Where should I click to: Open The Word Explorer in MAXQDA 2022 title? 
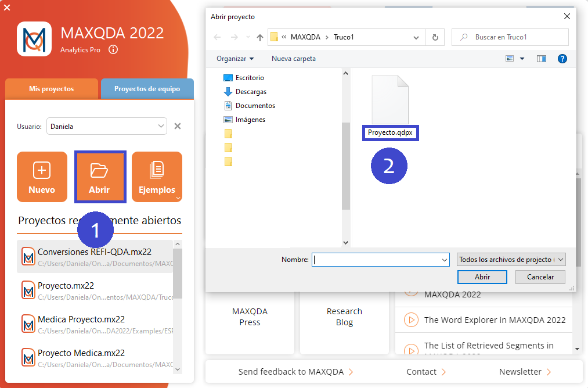(495, 320)
